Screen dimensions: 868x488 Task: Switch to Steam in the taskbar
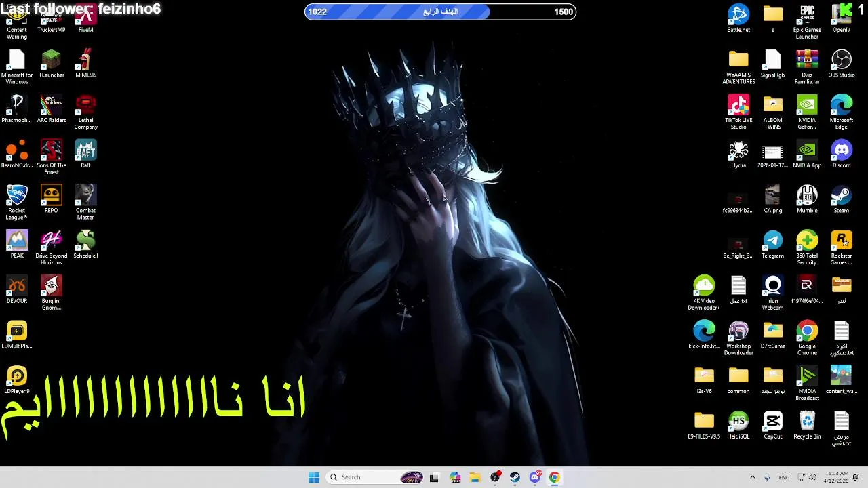[x=515, y=477]
